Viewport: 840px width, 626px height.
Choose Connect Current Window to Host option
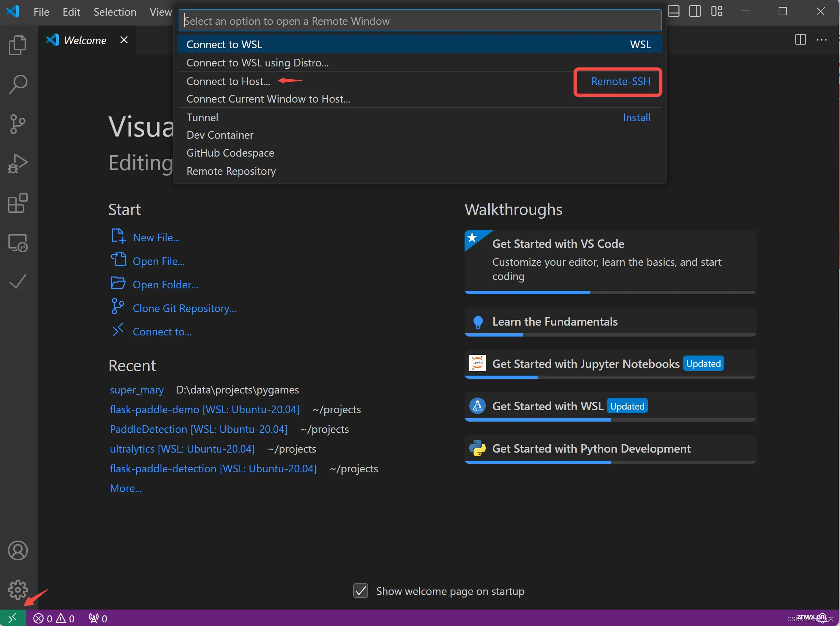(x=420, y=99)
